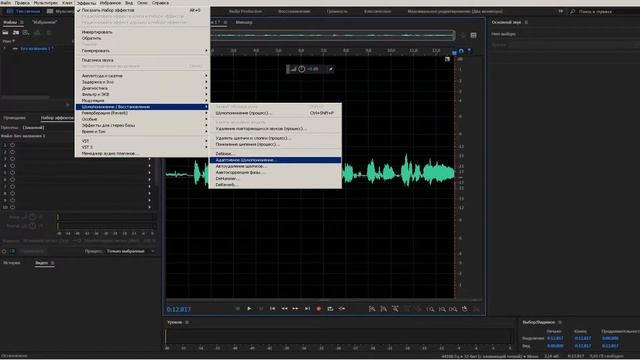Select 'Автоудаление щелчков' menu entry
Viewport: 640px width, 360px height.
point(276,166)
